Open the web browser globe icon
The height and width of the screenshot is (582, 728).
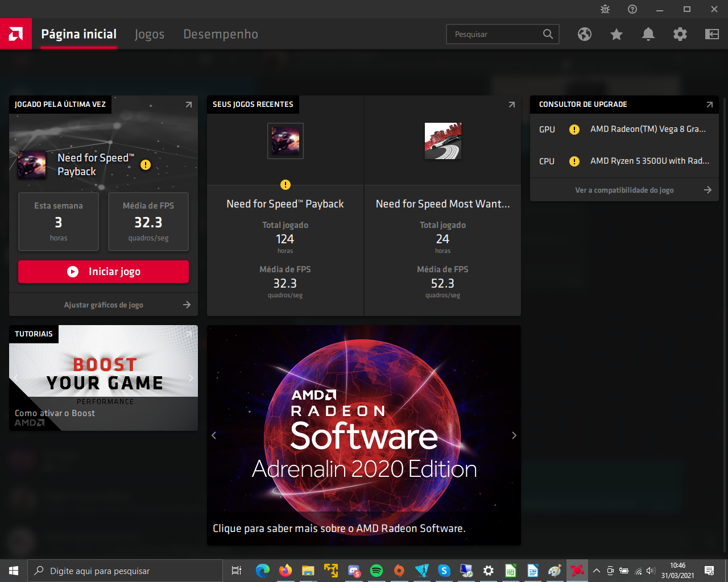coord(585,34)
